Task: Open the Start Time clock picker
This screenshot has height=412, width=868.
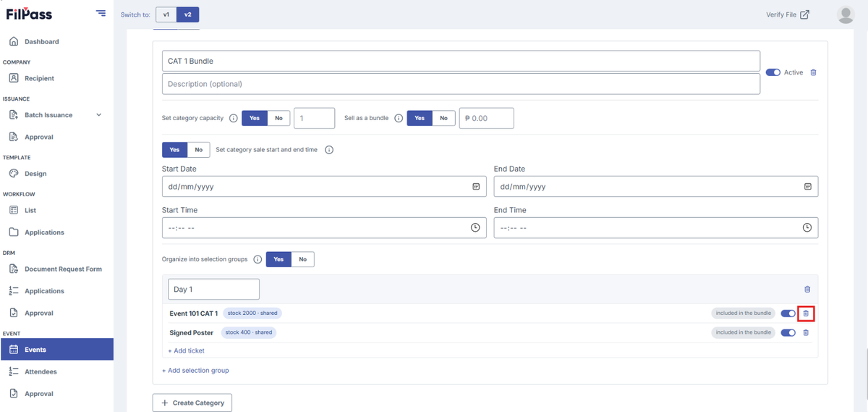Action: pos(475,227)
